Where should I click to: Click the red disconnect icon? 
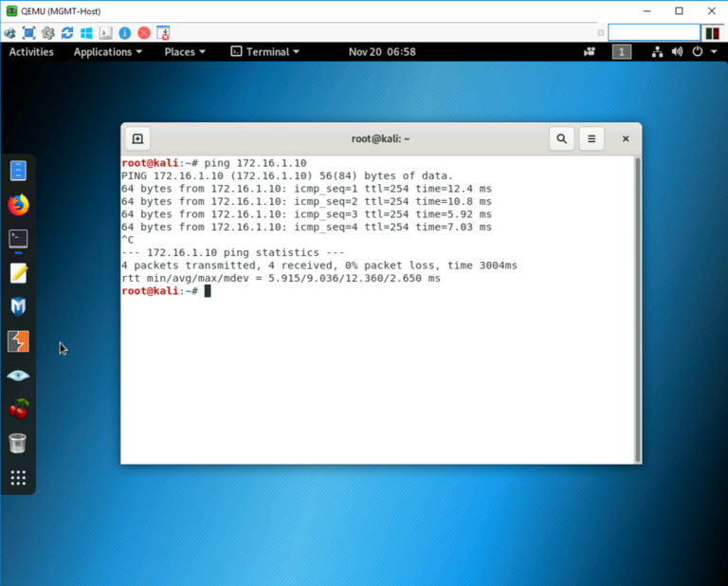pyautogui.click(x=144, y=33)
